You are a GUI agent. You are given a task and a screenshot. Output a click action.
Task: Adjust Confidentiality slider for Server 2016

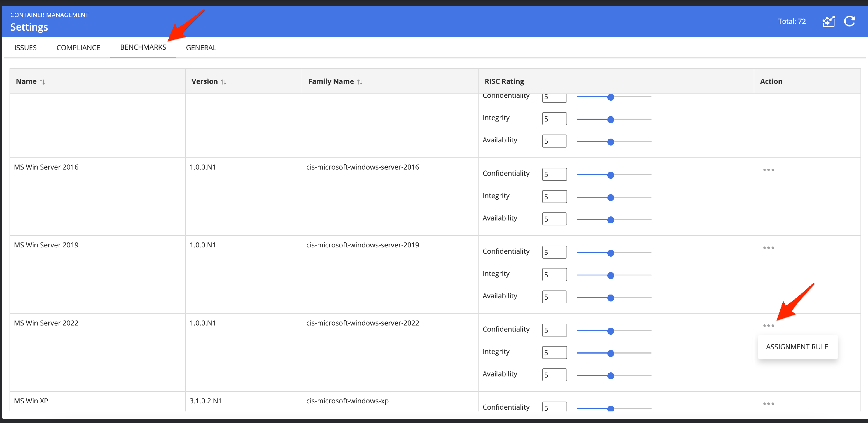(x=610, y=175)
